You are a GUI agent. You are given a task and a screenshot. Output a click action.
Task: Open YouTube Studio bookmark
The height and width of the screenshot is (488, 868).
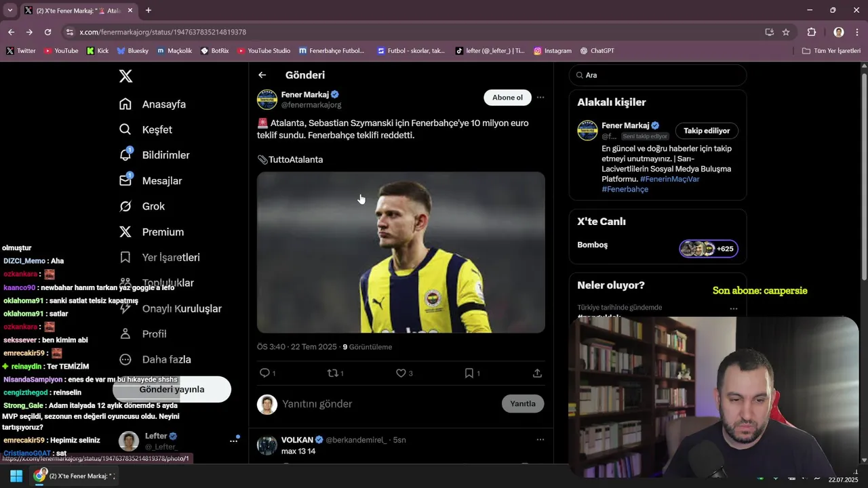point(264,51)
